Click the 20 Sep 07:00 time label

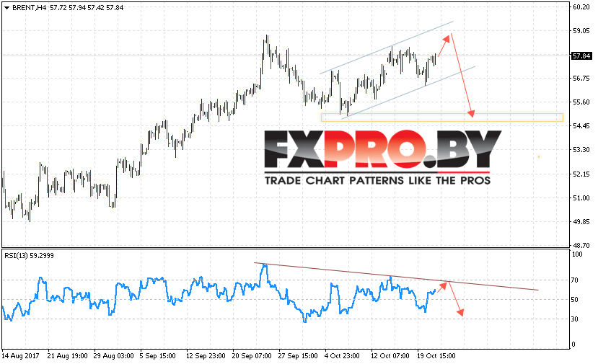(252, 356)
